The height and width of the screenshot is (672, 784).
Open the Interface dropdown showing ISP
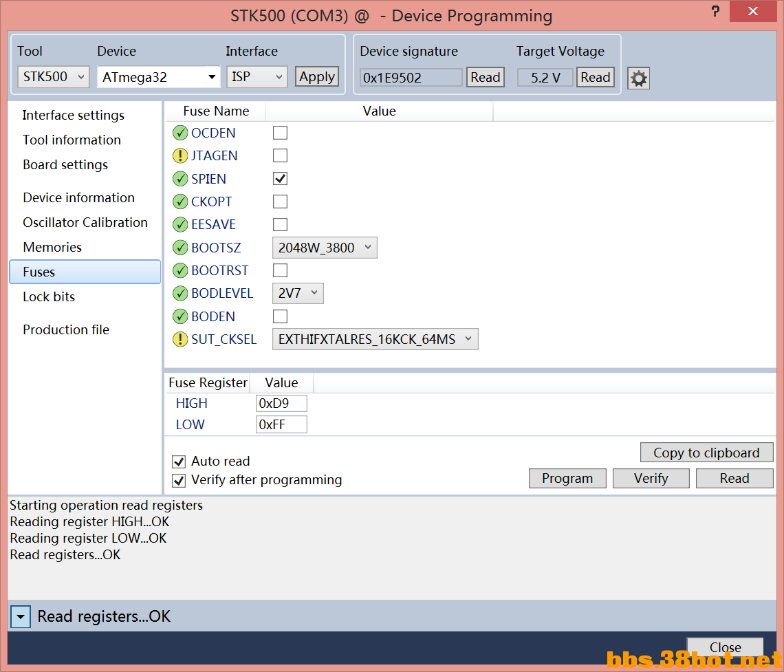click(257, 77)
